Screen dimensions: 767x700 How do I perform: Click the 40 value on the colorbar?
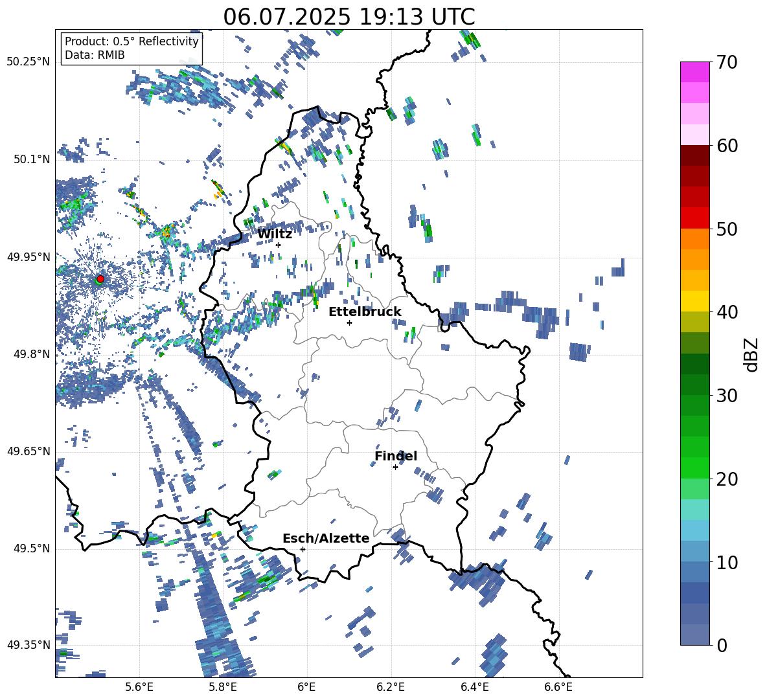click(x=727, y=312)
